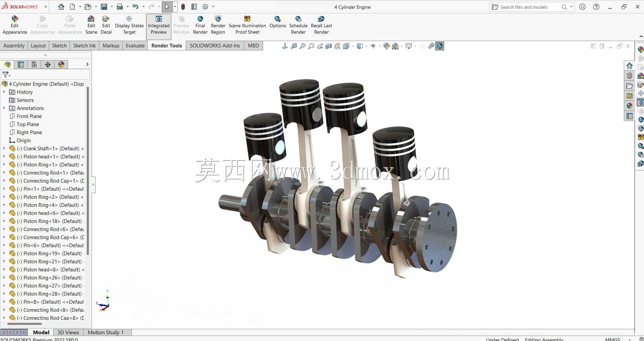Open the Options gear icon

click(205, 7)
